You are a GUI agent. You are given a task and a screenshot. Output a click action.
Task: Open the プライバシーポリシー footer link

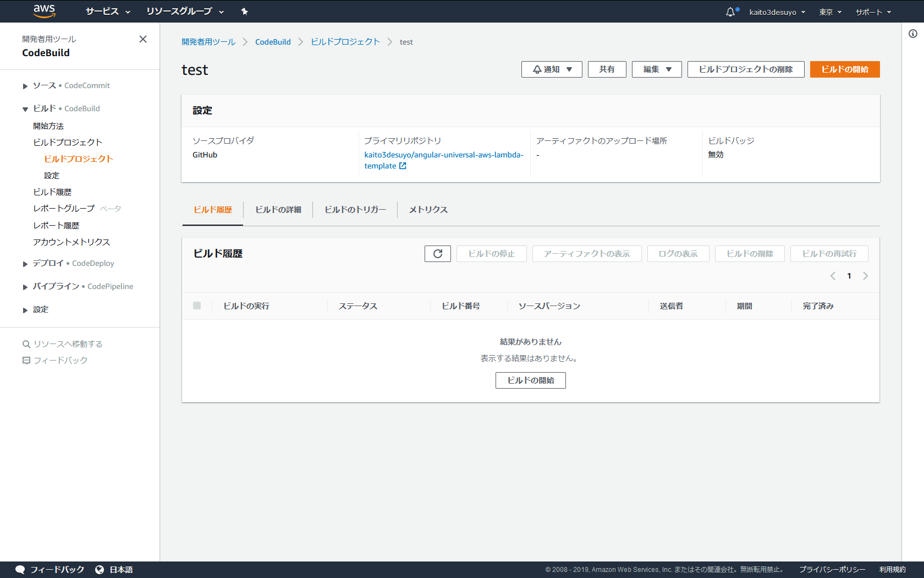[x=832, y=570]
